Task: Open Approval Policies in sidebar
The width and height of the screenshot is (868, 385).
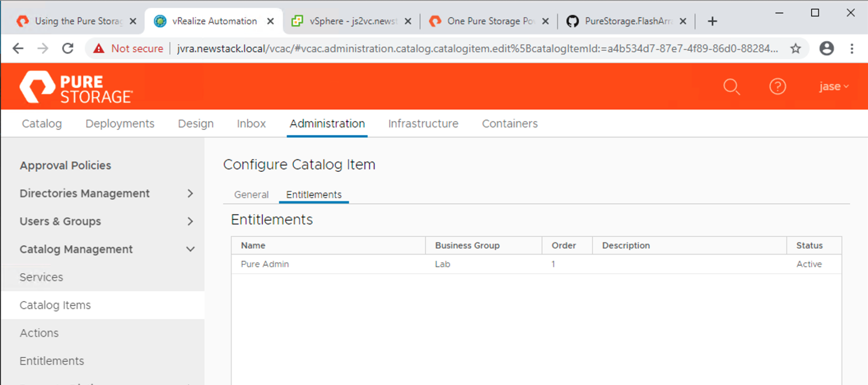Action: pos(65,166)
